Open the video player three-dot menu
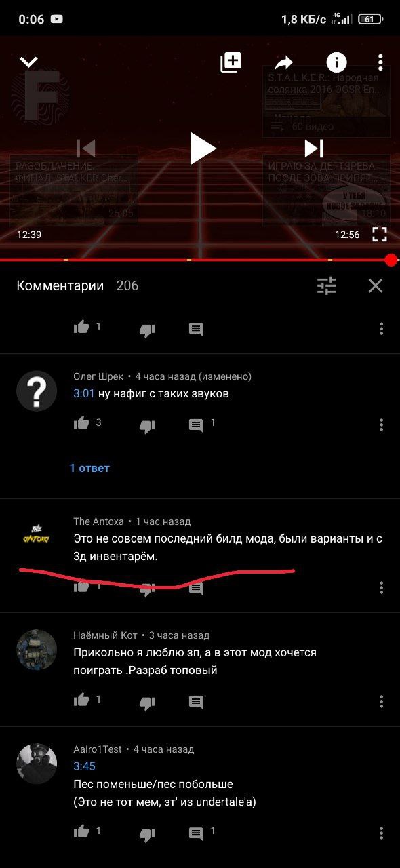This screenshot has height=868, width=400. click(381, 62)
